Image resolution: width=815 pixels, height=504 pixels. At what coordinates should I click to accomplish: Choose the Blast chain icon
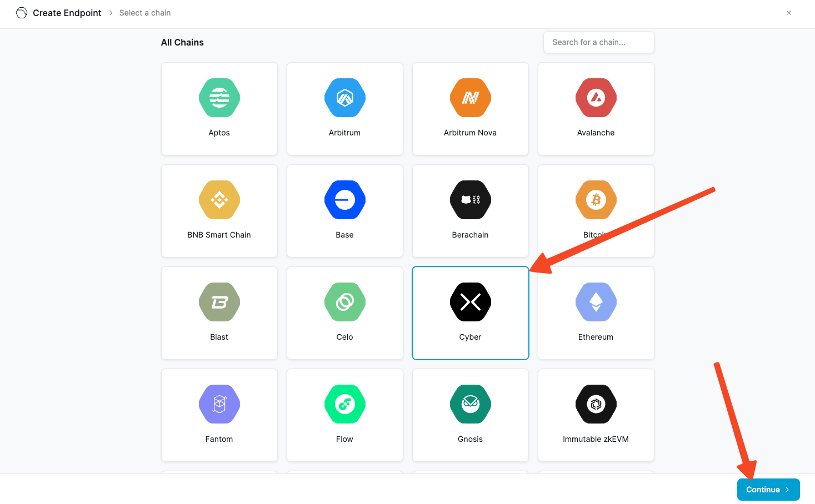click(x=219, y=302)
